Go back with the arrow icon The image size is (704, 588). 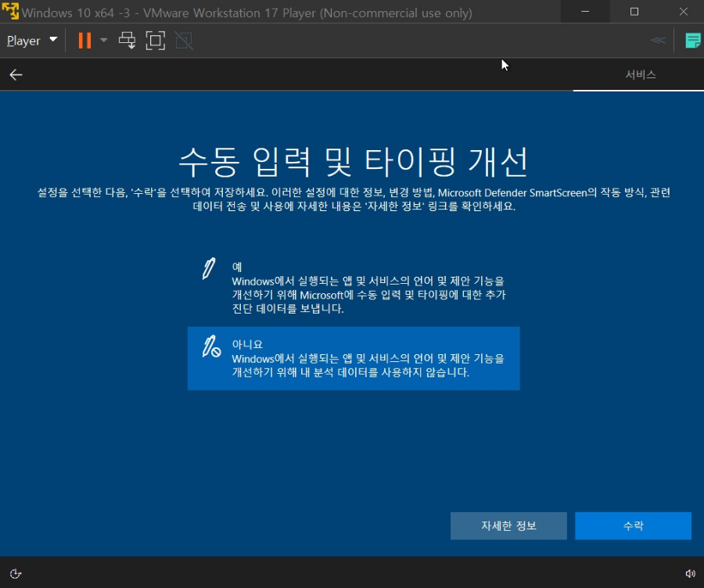click(x=16, y=74)
